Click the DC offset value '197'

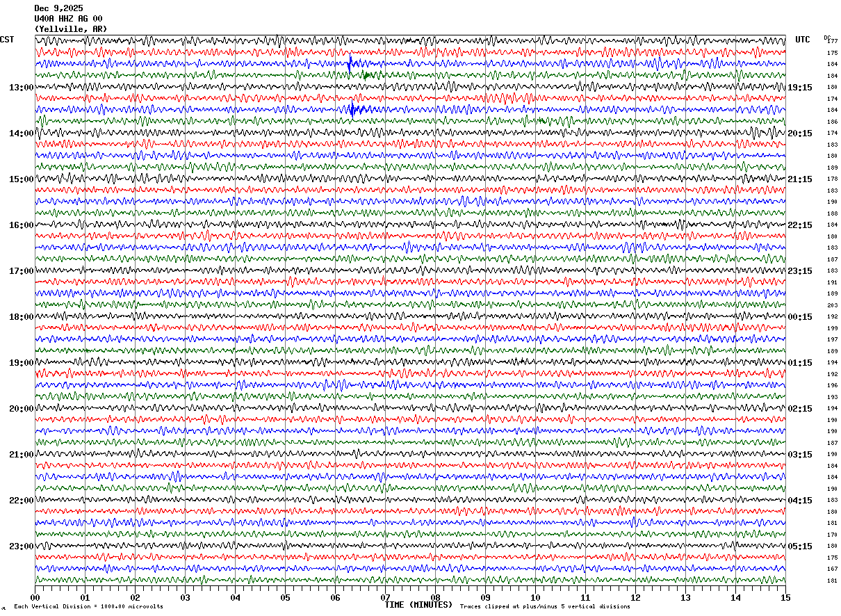(832, 339)
